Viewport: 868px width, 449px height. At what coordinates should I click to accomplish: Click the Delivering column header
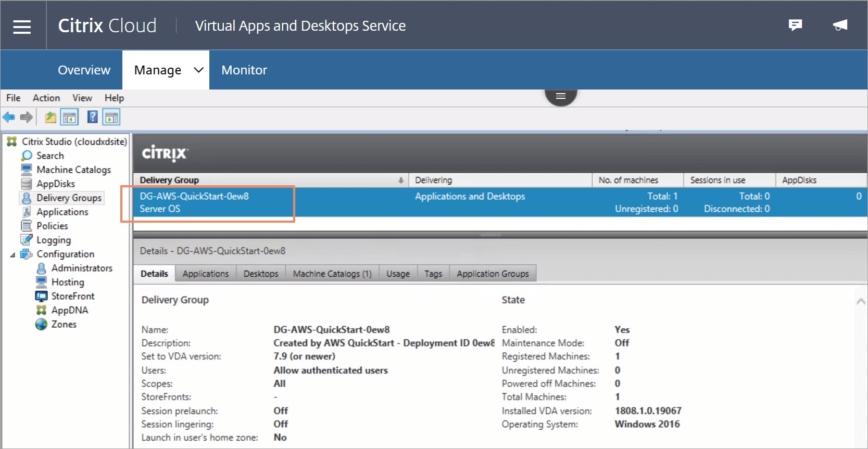click(500, 180)
